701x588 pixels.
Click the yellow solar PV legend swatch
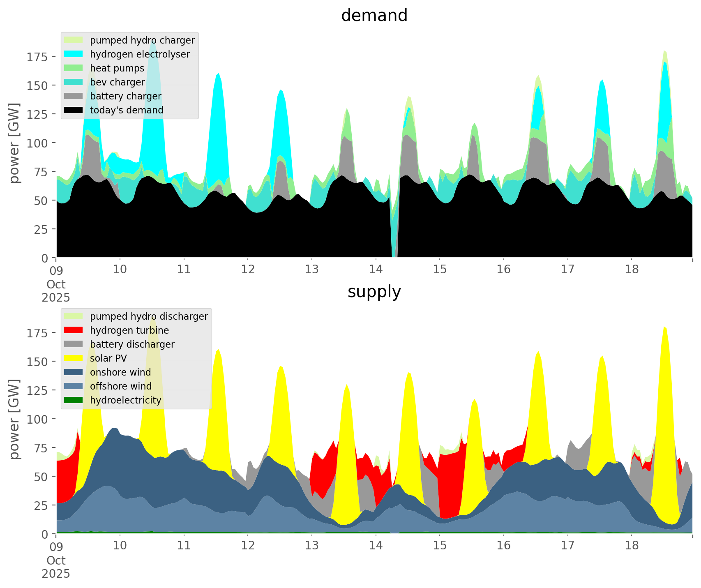(74, 358)
